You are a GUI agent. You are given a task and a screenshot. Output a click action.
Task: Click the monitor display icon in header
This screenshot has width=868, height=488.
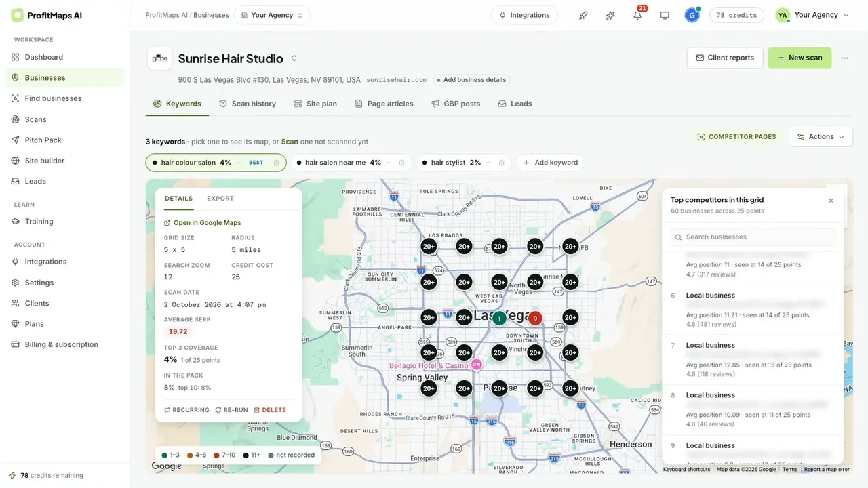665,15
